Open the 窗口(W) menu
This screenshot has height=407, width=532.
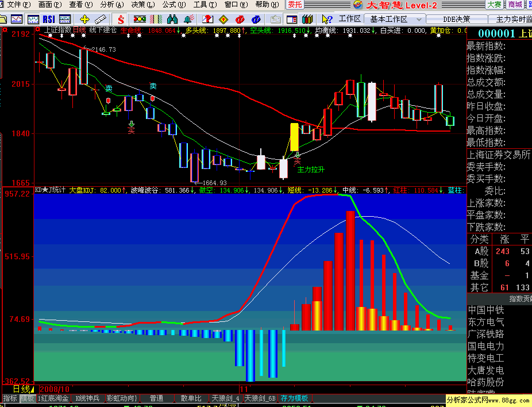pos(237,5)
